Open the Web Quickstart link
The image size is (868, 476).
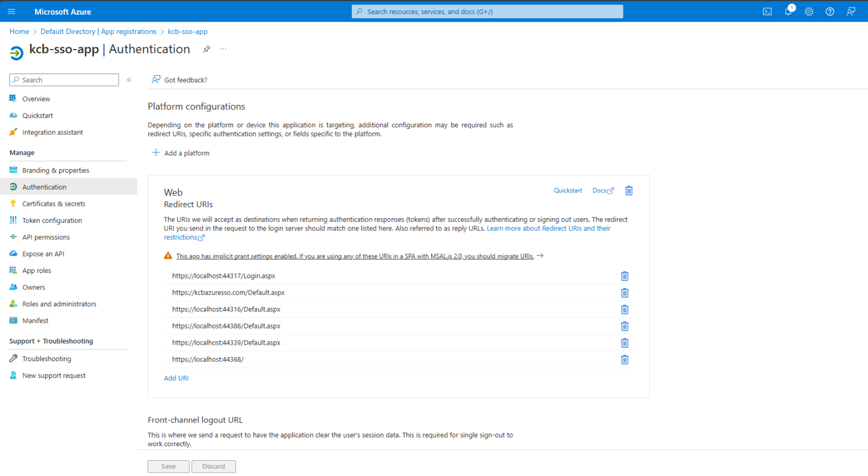coord(568,191)
